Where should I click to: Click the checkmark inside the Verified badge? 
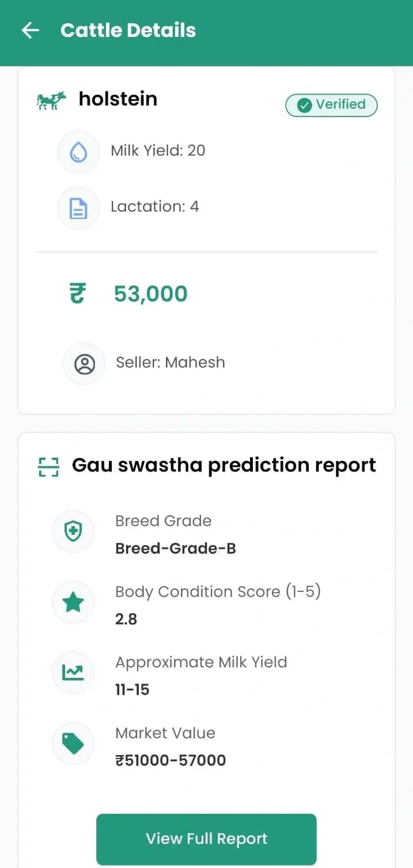pyautogui.click(x=304, y=105)
